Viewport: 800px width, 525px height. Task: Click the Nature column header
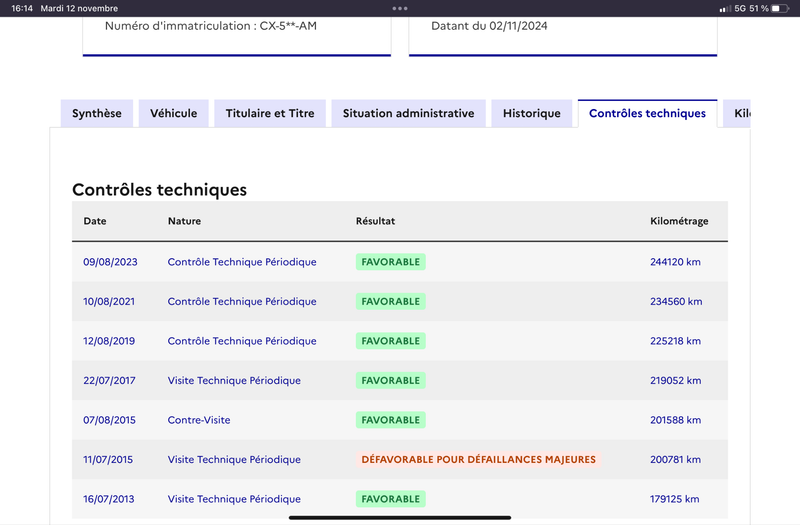pos(184,221)
